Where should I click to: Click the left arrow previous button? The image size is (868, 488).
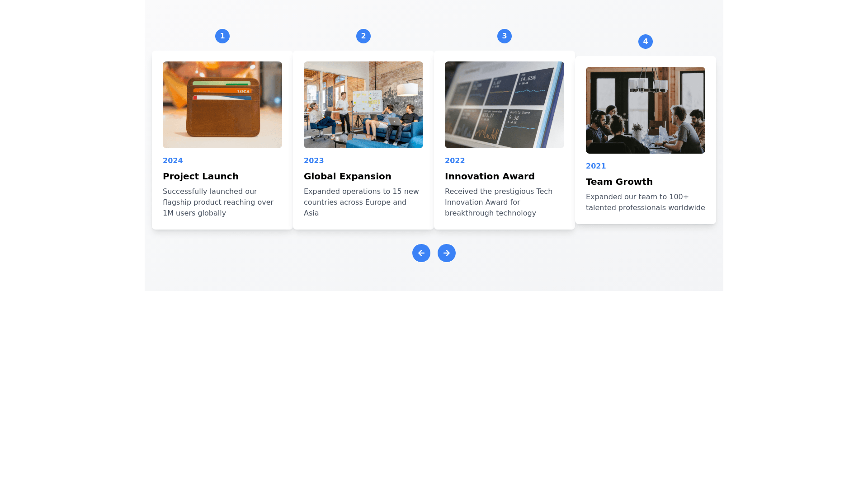(421, 253)
